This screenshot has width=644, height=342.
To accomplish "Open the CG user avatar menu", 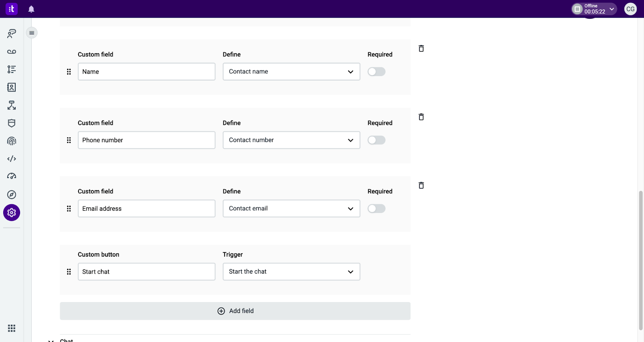I will [630, 9].
